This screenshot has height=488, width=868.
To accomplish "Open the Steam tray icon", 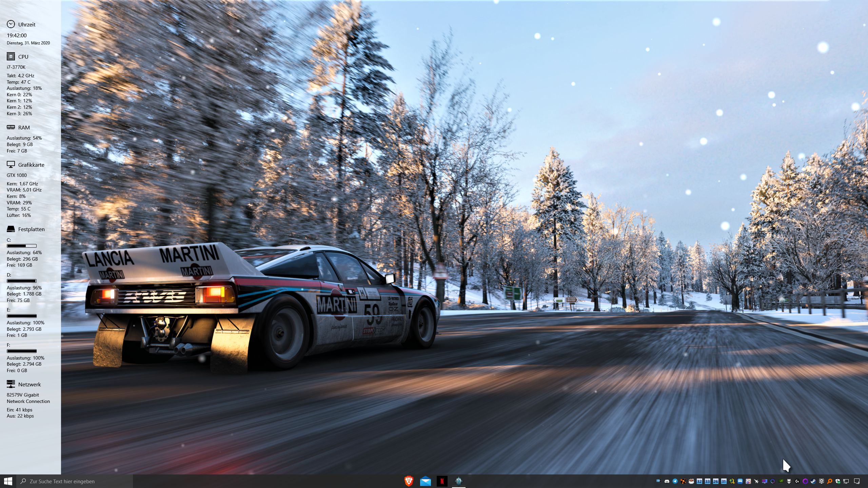I will point(813,481).
